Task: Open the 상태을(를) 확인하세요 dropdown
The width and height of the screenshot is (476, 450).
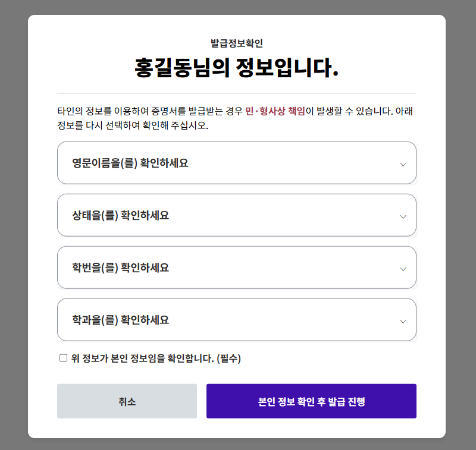Action: 236,215
